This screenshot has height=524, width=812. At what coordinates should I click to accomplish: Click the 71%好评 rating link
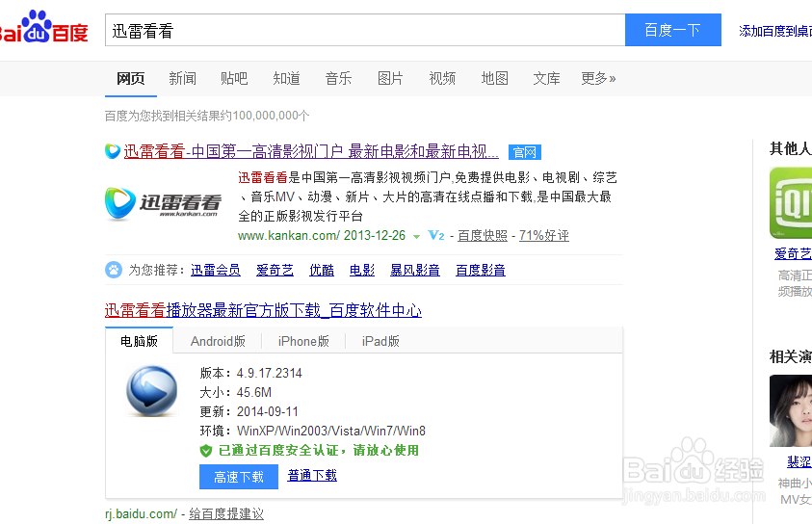(x=544, y=236)
